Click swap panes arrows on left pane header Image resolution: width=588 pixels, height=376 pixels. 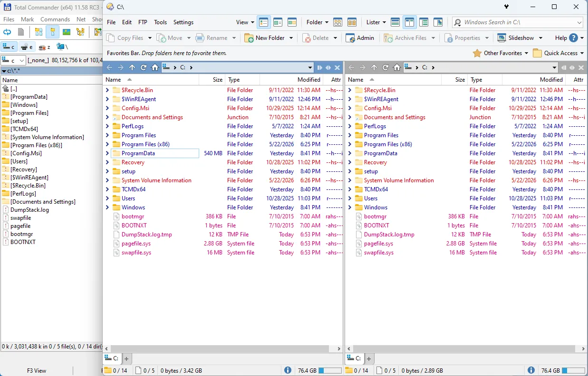(328, 67)
